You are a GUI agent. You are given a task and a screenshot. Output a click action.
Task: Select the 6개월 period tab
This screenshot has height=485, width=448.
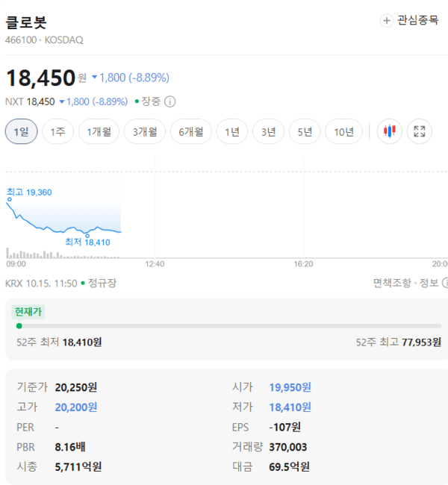(x=190, y=131)
